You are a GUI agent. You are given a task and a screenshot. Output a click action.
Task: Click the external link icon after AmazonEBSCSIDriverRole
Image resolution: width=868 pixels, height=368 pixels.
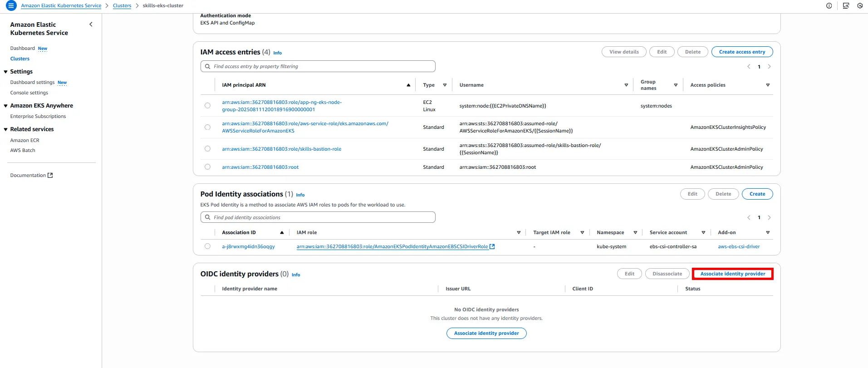click(x=492, y=247)
